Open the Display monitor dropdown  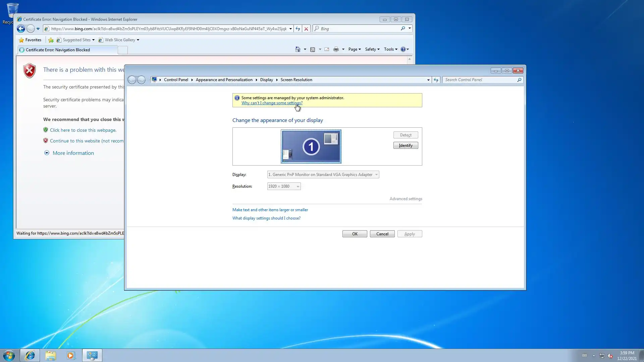(x=323, y=175)
